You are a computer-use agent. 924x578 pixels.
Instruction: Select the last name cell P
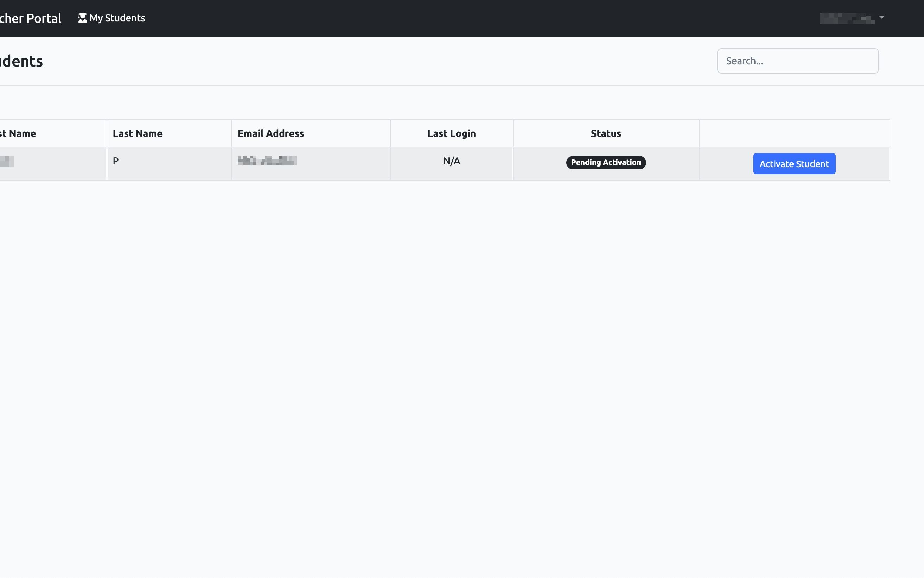click(x=116, y=161)
